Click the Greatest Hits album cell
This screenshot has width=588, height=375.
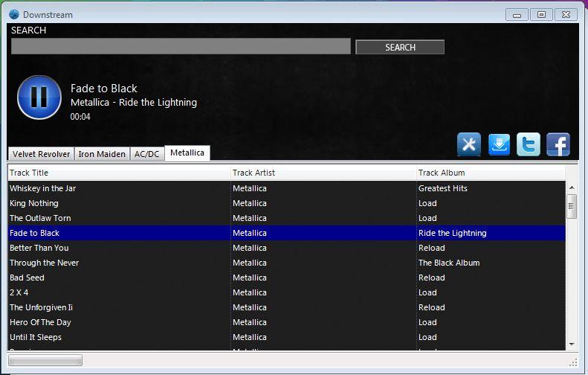coord(491,188)
